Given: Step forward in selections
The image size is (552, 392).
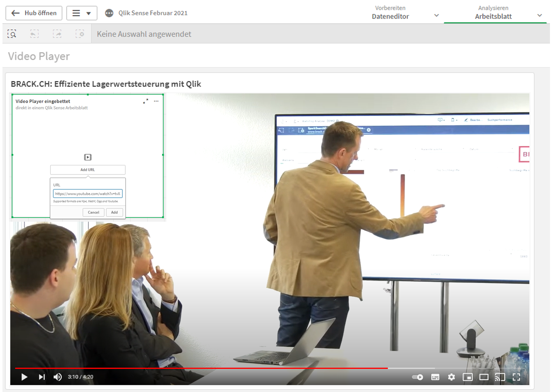Looking at the screenshot, I should pyautogui.click(x=57, y=34).
